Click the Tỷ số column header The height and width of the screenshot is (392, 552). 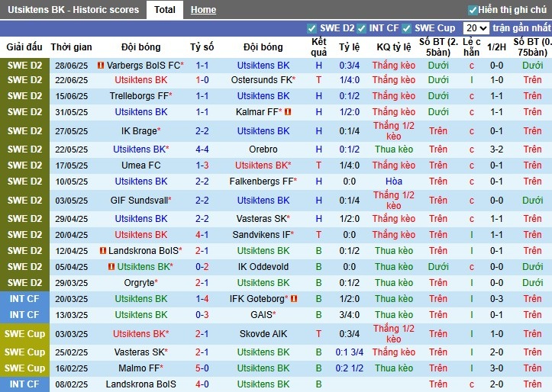pos(202,47)
